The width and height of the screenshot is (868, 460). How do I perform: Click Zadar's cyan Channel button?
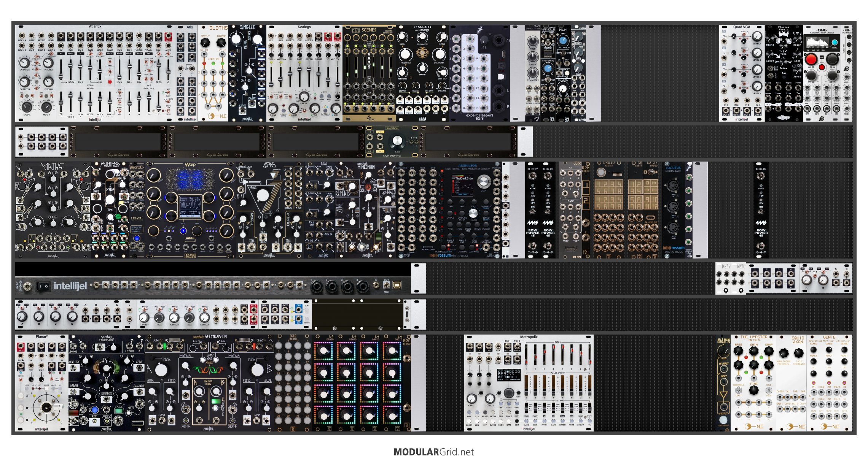pos(835,42)
